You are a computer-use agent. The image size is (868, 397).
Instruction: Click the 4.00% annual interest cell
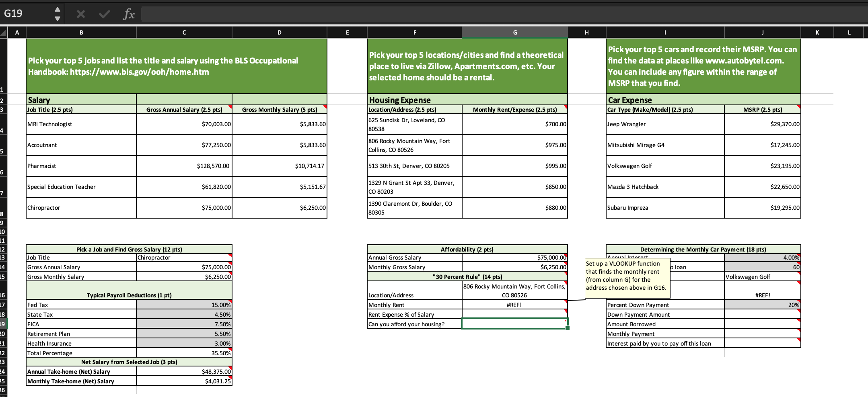[x=763, y=258]
